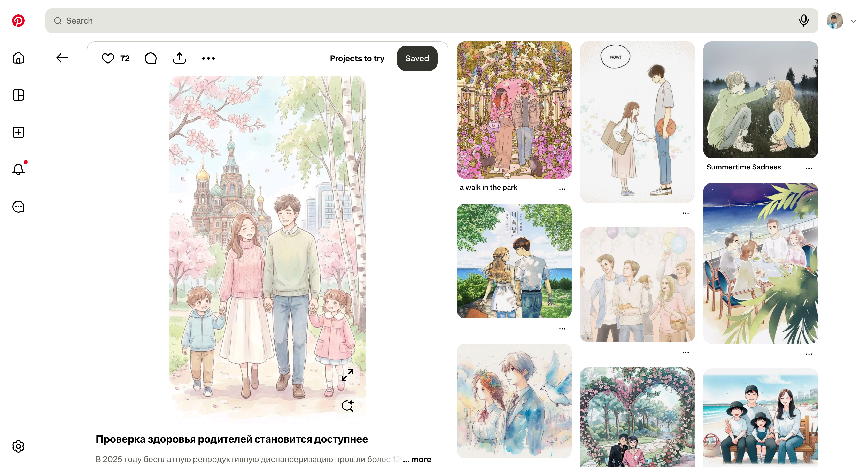This screenshot has width=868, height=467.
Task: Open the "Summertime Sadness" title link
Action: 744,167
